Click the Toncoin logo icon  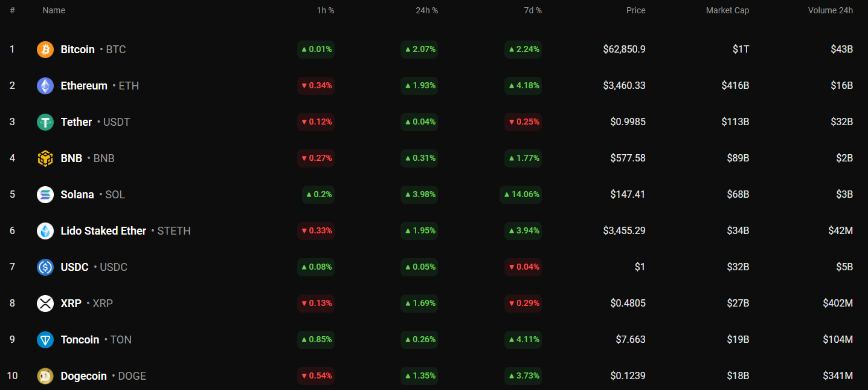45,340
